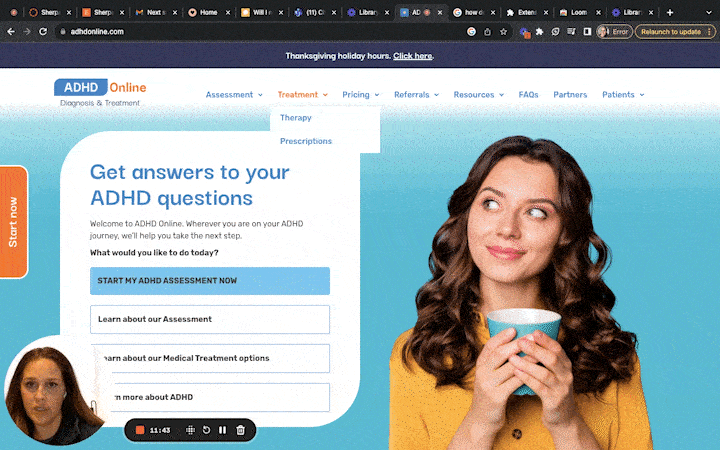Screen dimensions: 720x450
Task: Open the Extensions puzzle icon in the toolbar
Action: [540, 32]
